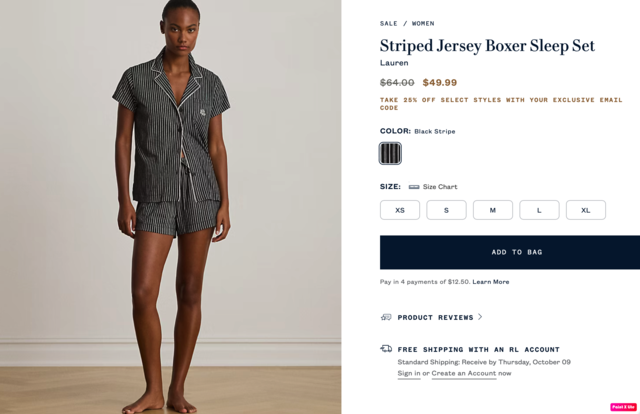Open the Size Chart link

pos(440,187)
